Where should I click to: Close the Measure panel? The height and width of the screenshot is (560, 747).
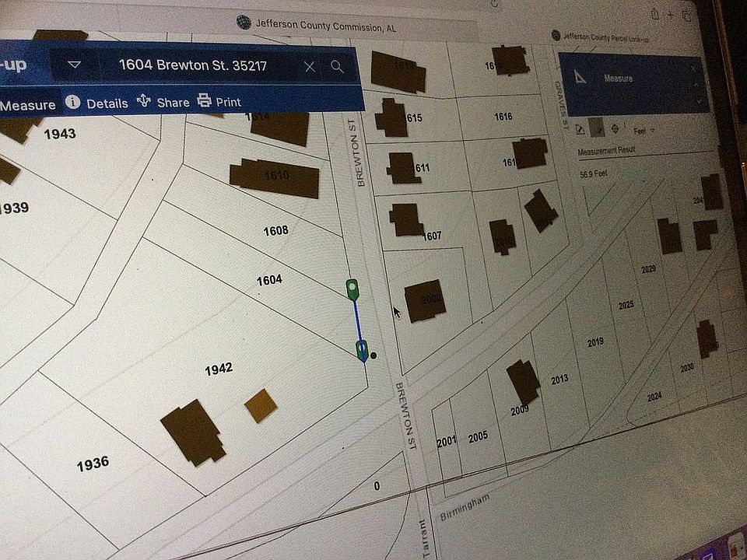693,69
